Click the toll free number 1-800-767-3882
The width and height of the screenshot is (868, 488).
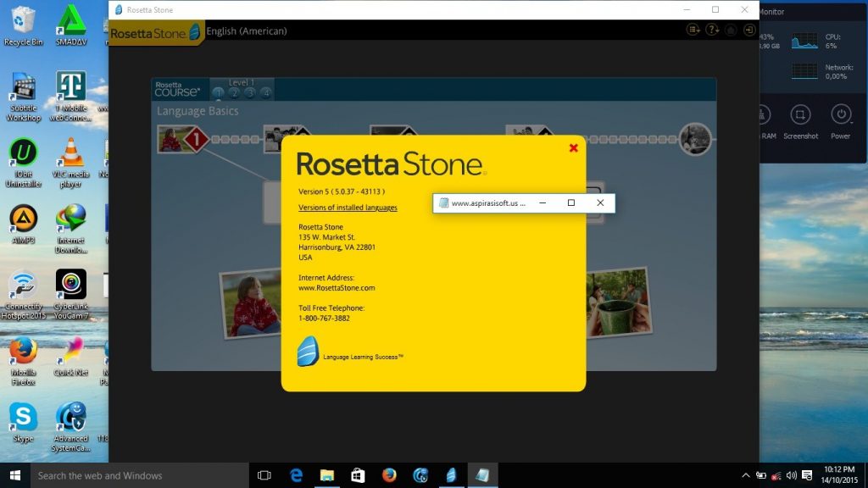click(324, 319)
